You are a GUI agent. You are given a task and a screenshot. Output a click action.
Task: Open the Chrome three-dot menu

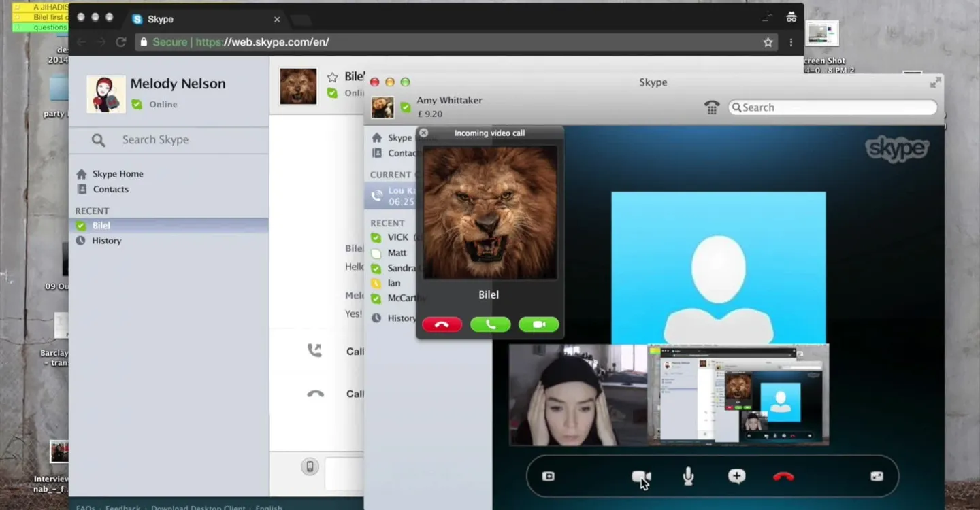pyautogui.click(x=791, y=42)
